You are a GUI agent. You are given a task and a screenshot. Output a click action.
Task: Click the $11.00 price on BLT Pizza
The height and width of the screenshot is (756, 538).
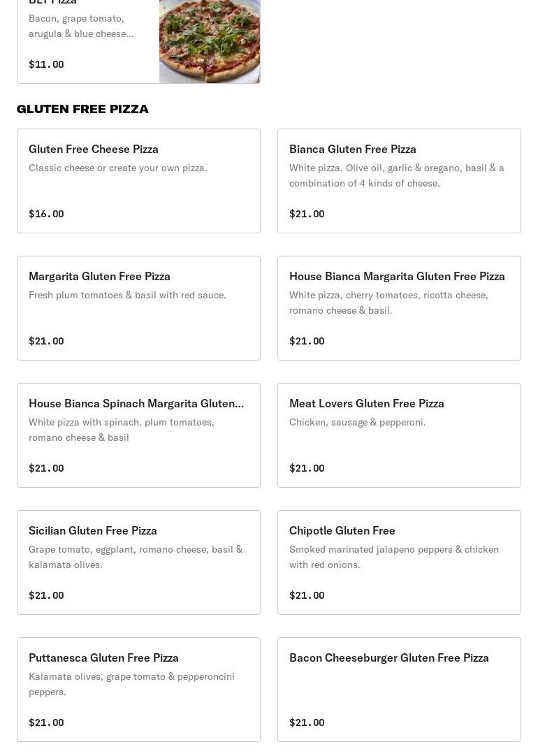pyautogui.click(x=46, y=64)
